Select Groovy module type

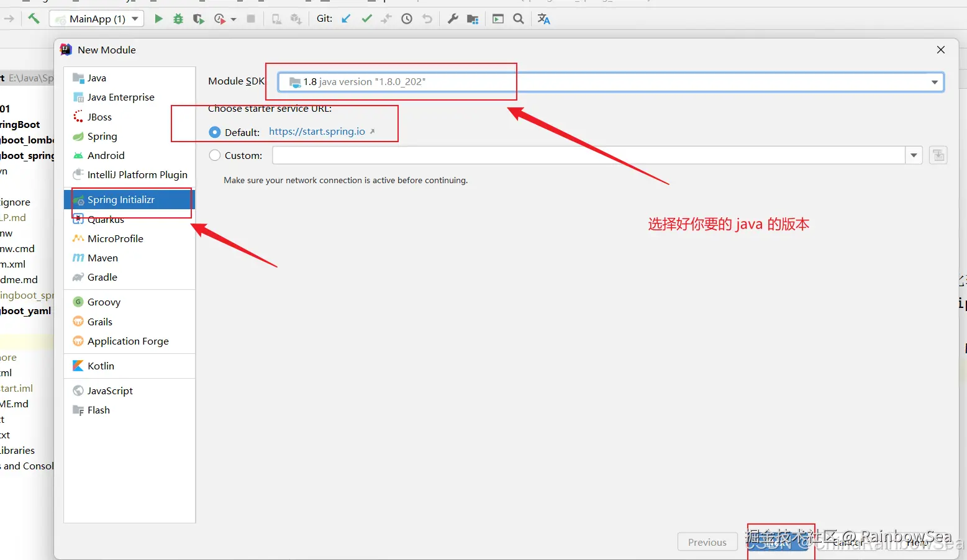[130, 302]
